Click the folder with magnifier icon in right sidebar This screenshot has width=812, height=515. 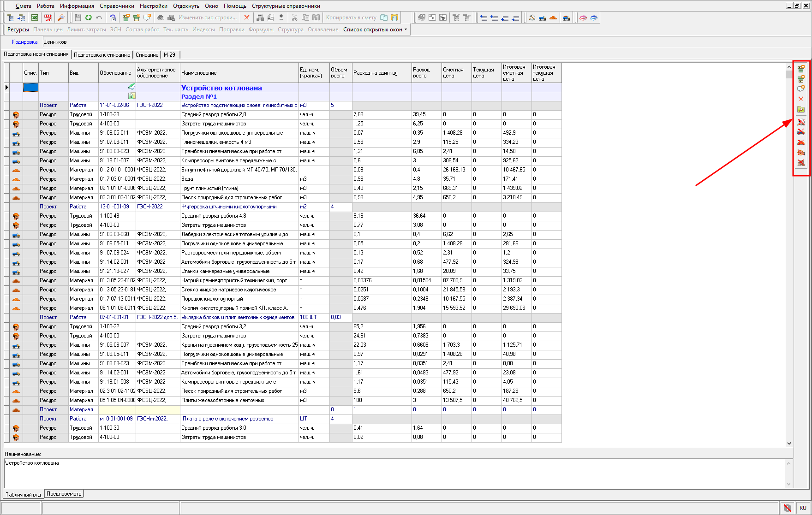pyautogui.click(x=801, y=110)
